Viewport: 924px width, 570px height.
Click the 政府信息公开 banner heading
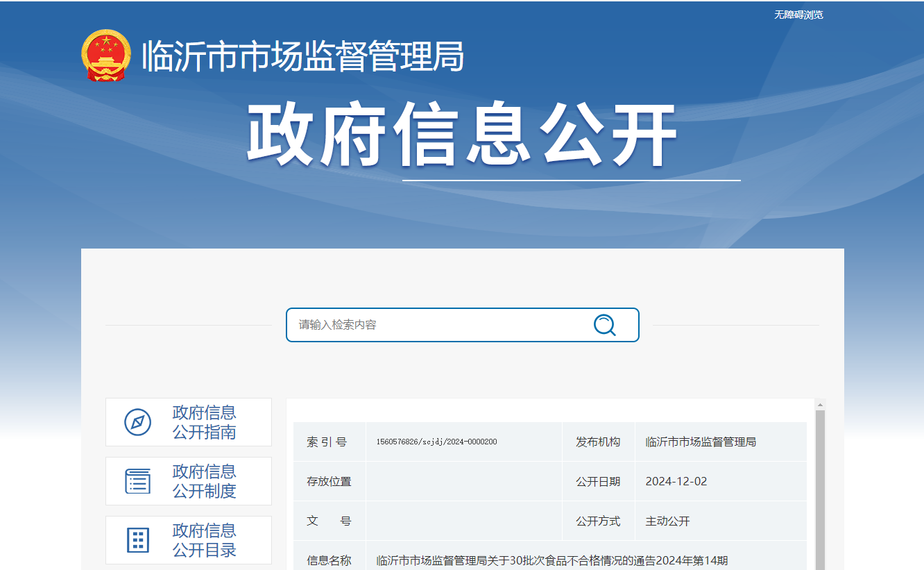click(462, 135)
